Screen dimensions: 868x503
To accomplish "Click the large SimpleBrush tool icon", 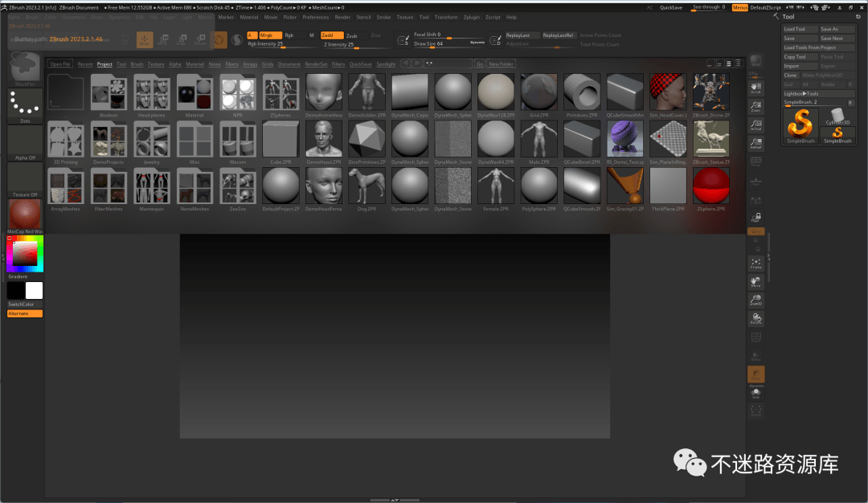I will (x=800, y=125).
